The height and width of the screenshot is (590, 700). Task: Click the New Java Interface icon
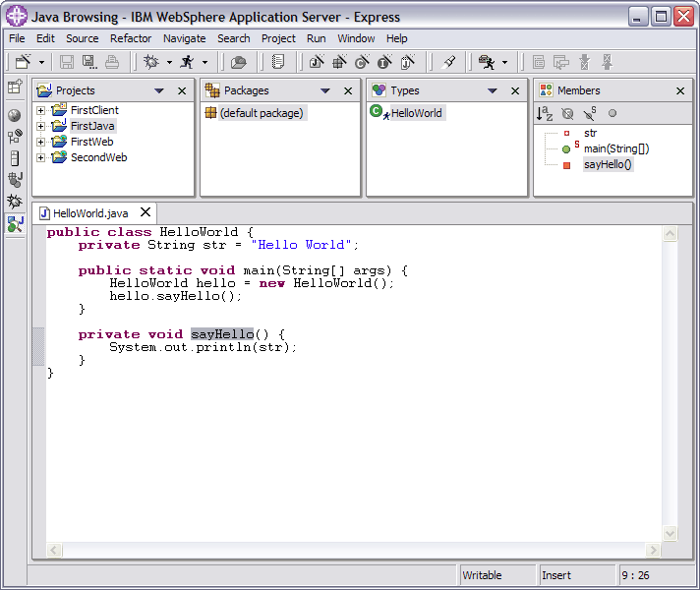384,62
